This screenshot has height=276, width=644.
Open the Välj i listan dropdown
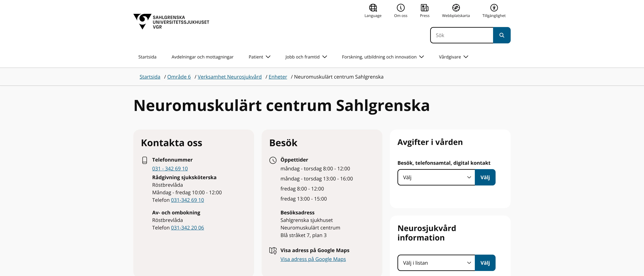(x=436, y=263)
